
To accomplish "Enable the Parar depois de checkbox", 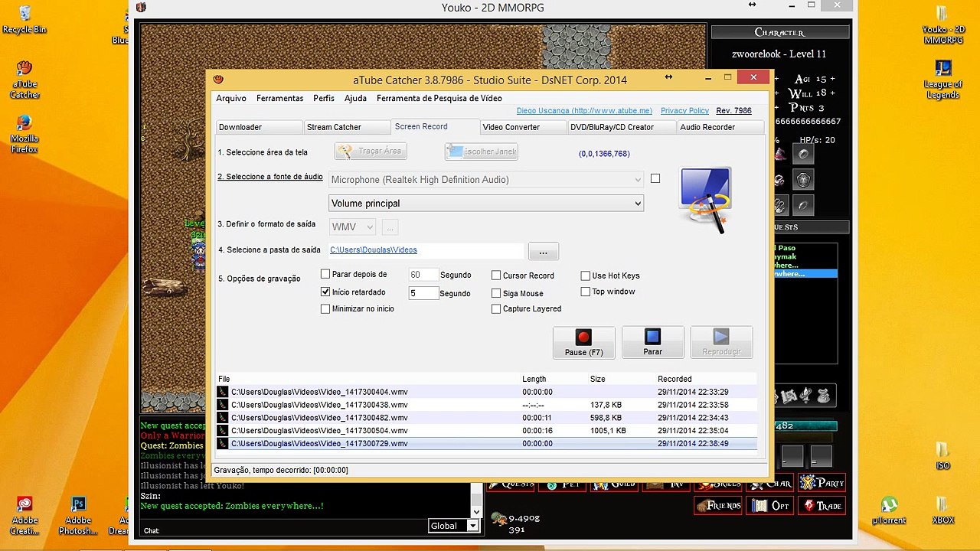I will pyautogui.click(x=325, y=274).
